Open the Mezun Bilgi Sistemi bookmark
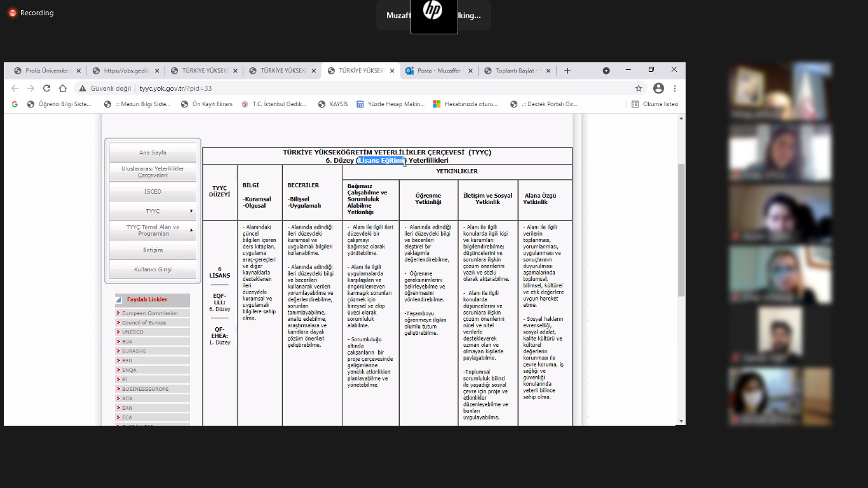868x488 pixels. 137,104
